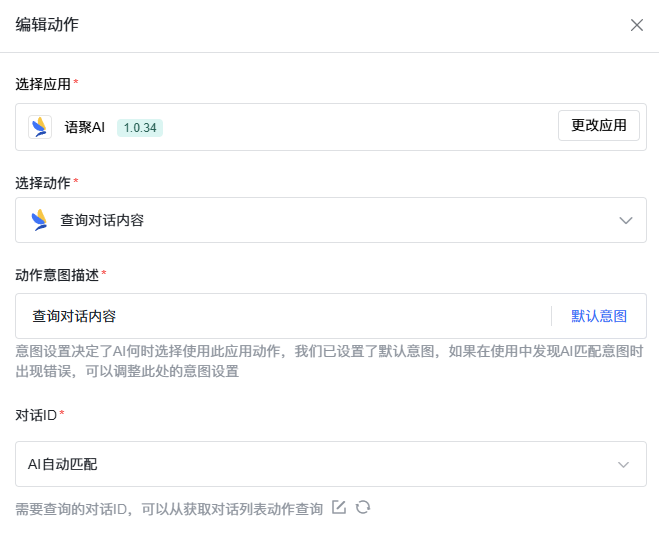This screenshot has height=556, width=659.
Task: Click the 选择应用 field label
Action: click(43, 83)
